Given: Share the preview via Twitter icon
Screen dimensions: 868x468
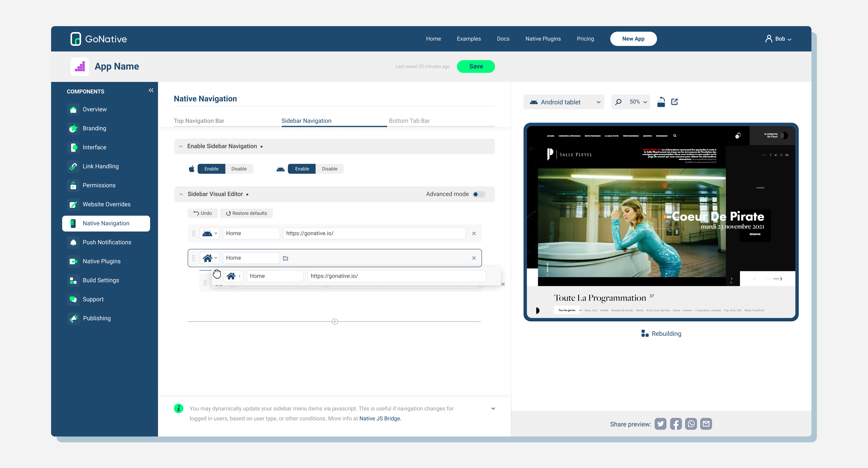Looking at the screenshot, I should (x=660, y=424).
